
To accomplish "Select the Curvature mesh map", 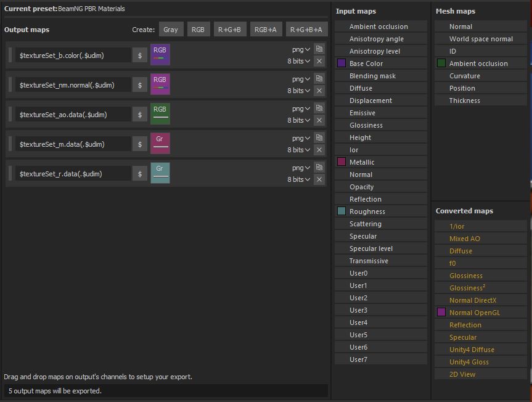I will 464,76.
